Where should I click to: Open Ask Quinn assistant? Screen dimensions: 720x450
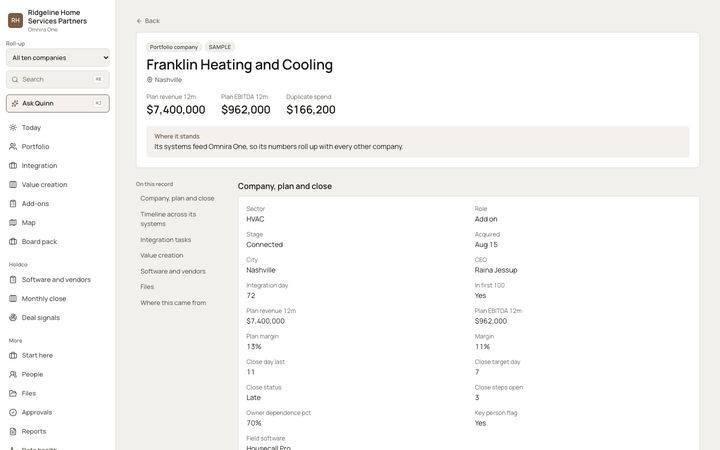58,103
